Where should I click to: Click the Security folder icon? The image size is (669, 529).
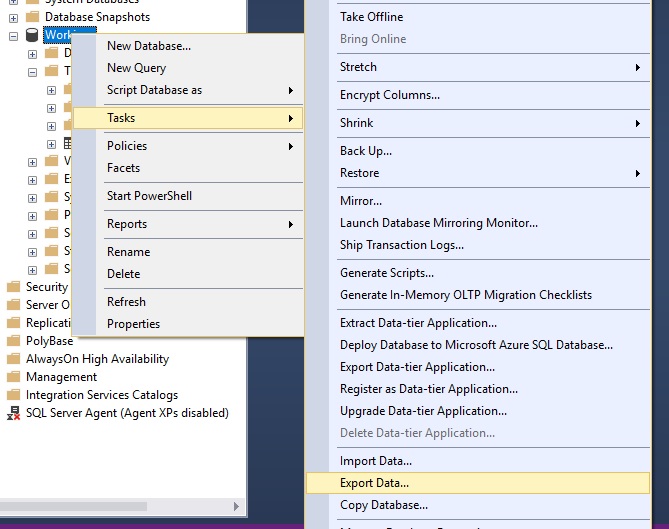point(13,287)
